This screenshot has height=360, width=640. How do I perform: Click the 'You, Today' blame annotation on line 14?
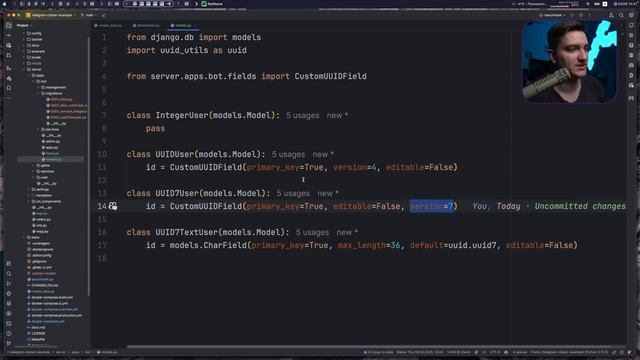tap(496, 206)
